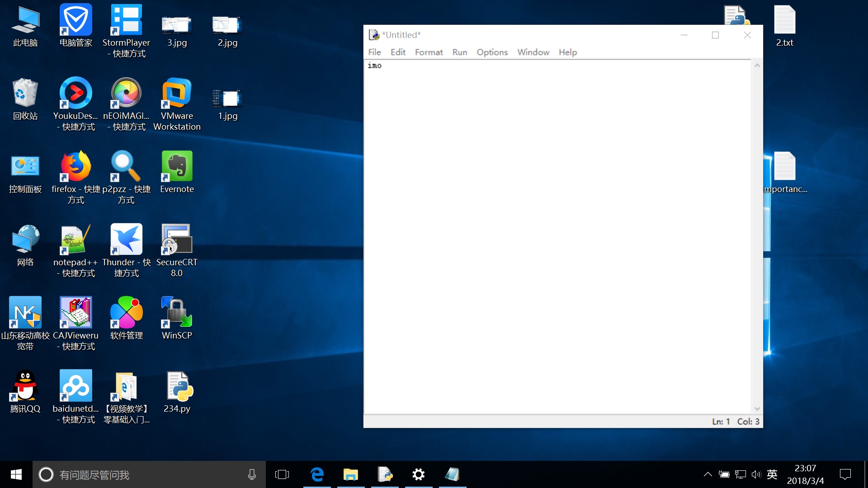The width and height of the screenshot is (868, 488).
Task: Select the nEOiMAGING shortcut icon
Action: click(x=126, y=104)
